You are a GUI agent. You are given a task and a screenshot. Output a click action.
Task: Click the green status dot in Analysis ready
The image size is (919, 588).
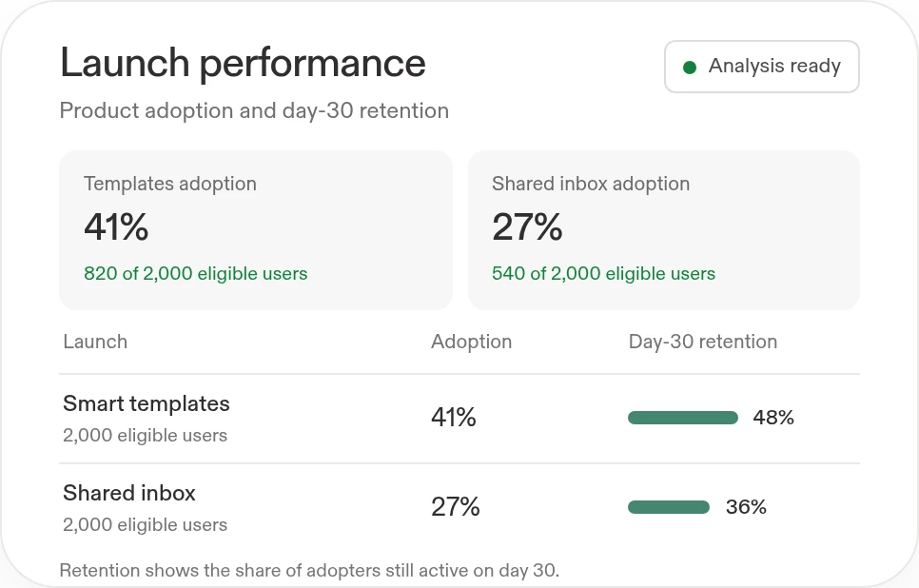[x=690, y=68]
